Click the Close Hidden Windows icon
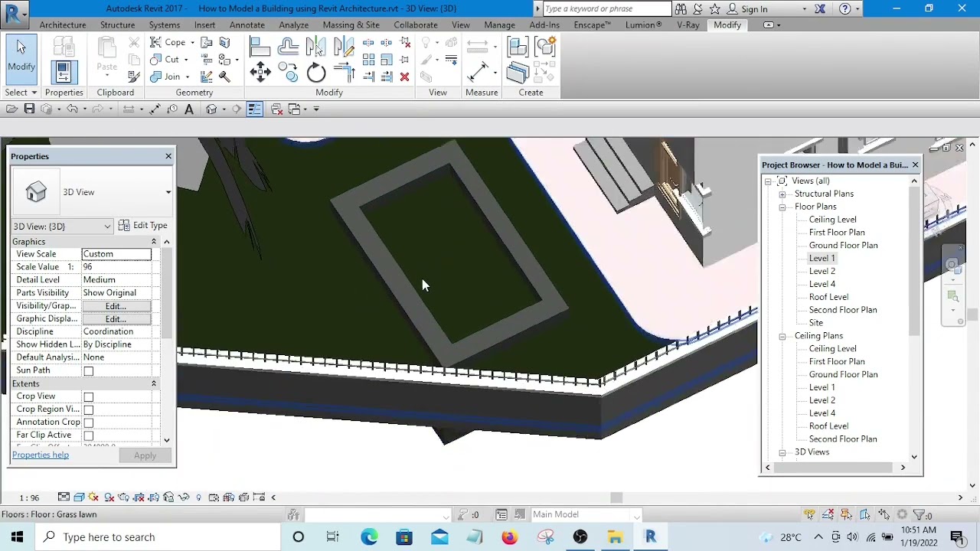This screenshot has width=980, height=551. point(276,109)
